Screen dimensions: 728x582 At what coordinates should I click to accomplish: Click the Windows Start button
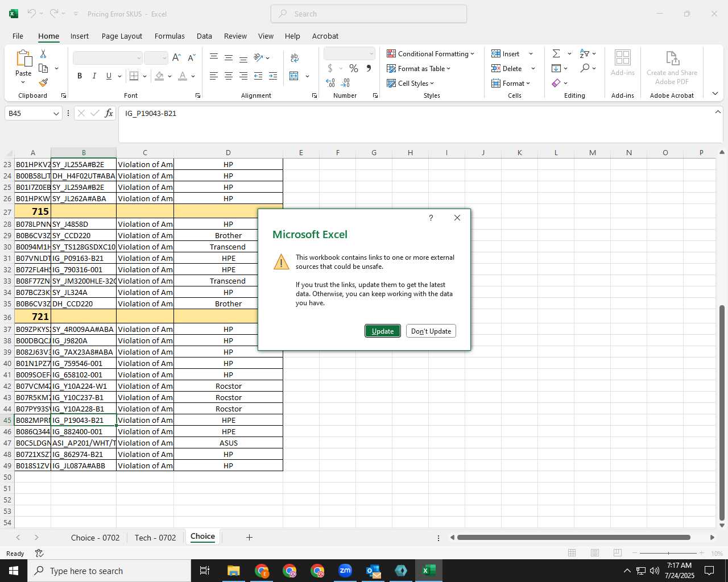(14, 571)
